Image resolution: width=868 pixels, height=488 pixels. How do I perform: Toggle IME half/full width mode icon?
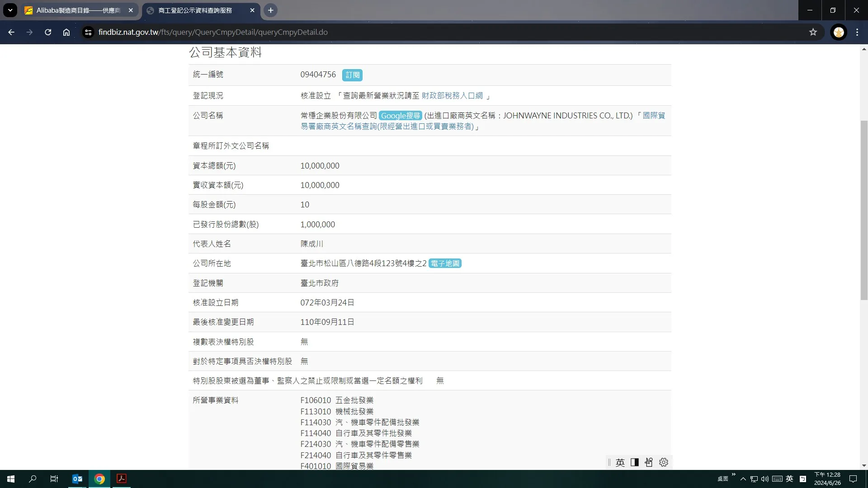[x=634, y=462]
